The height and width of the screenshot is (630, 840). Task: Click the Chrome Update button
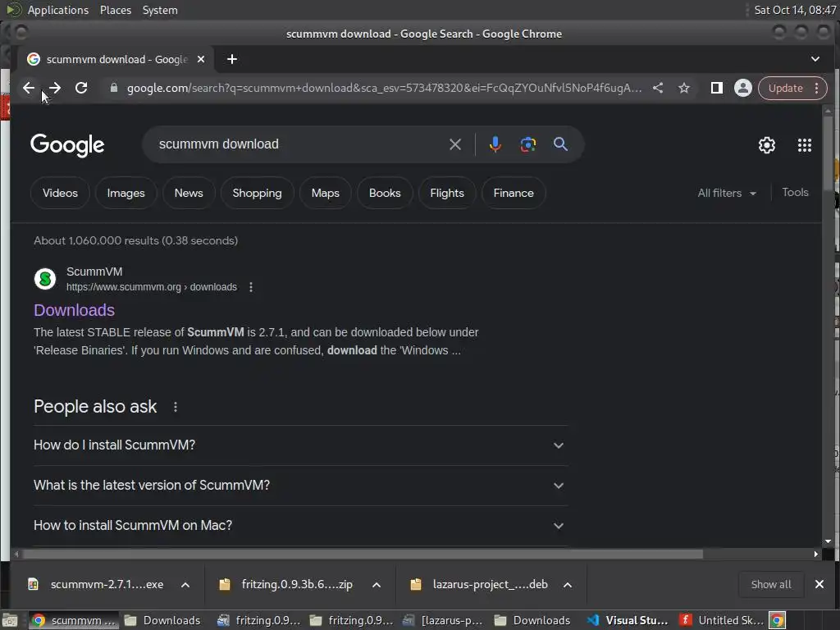click(x=785, y=88)
